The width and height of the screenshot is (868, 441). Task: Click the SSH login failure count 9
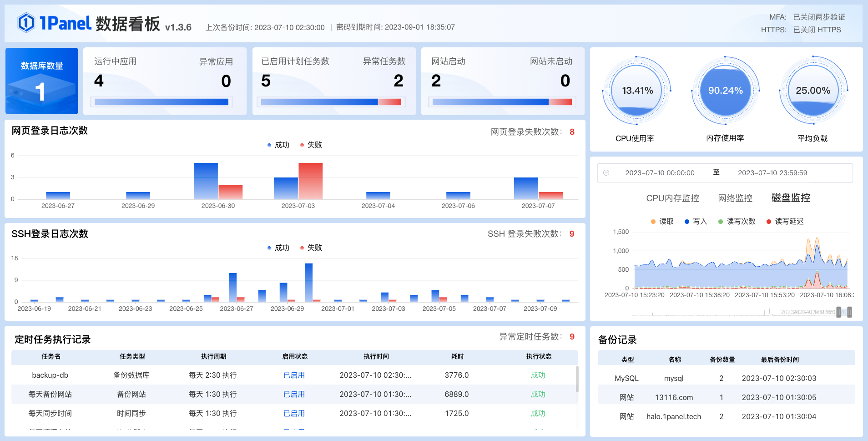click(571, 234)
